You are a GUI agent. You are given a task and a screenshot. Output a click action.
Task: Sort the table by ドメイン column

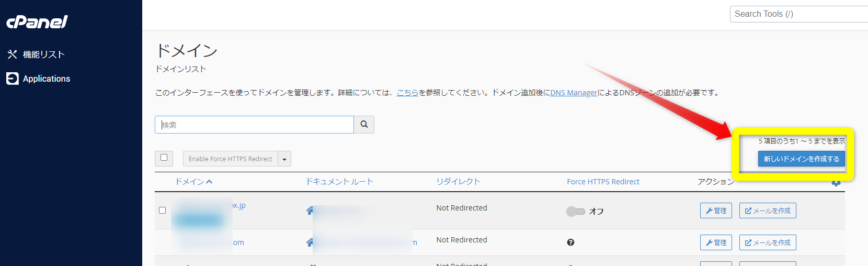click(x=193, y=182)
